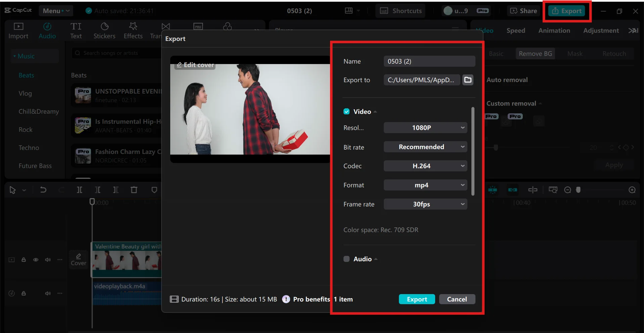Open the Text tool tab
Screen dimensions: 644x333
pos(76,31)
